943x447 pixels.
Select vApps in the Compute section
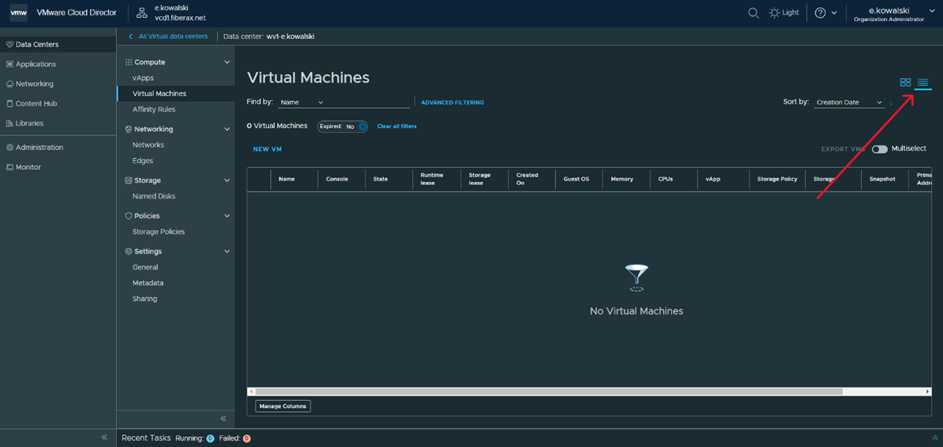[x=143, y=78]
